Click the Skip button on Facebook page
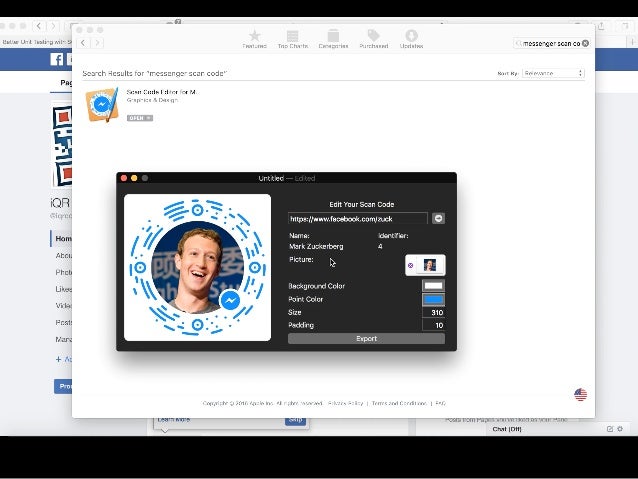 click(x=295, y=420)
